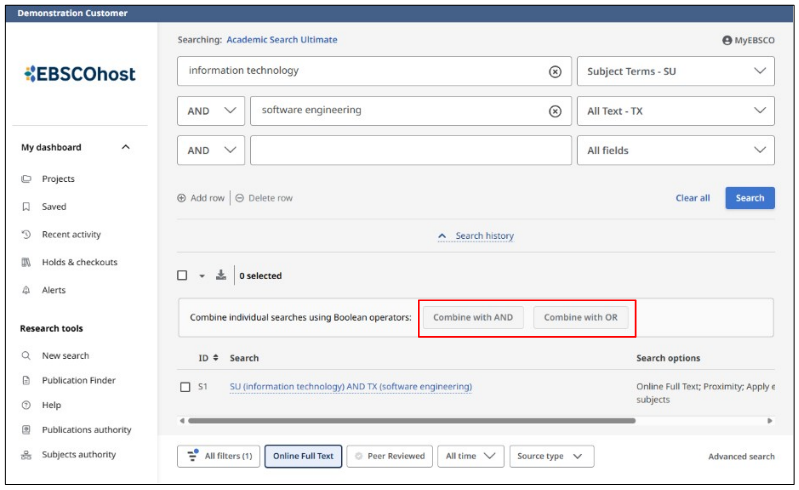This screenshot has width=799, height=490.
Task: Click the blue Search button
Action: coord(750,198)
